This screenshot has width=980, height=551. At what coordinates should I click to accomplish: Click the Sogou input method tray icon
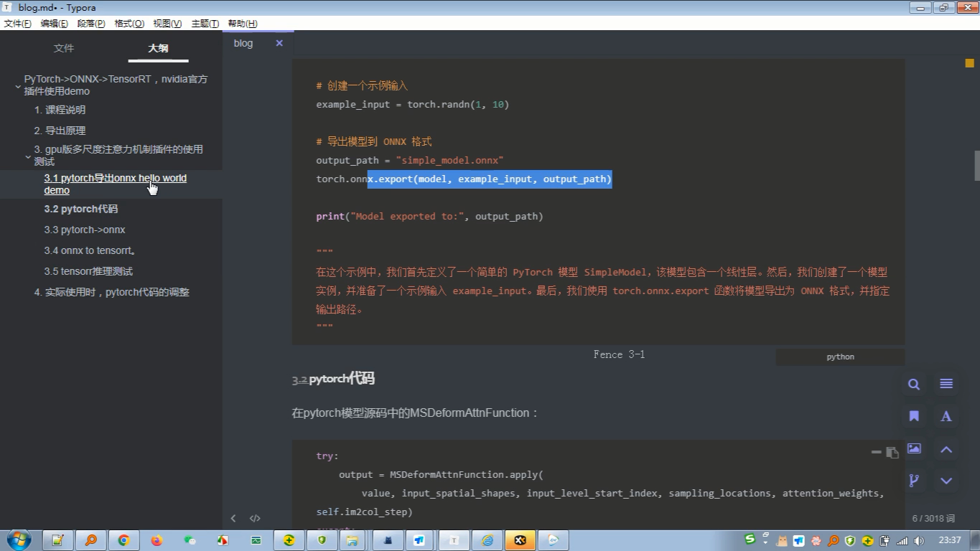pos(750,540)
